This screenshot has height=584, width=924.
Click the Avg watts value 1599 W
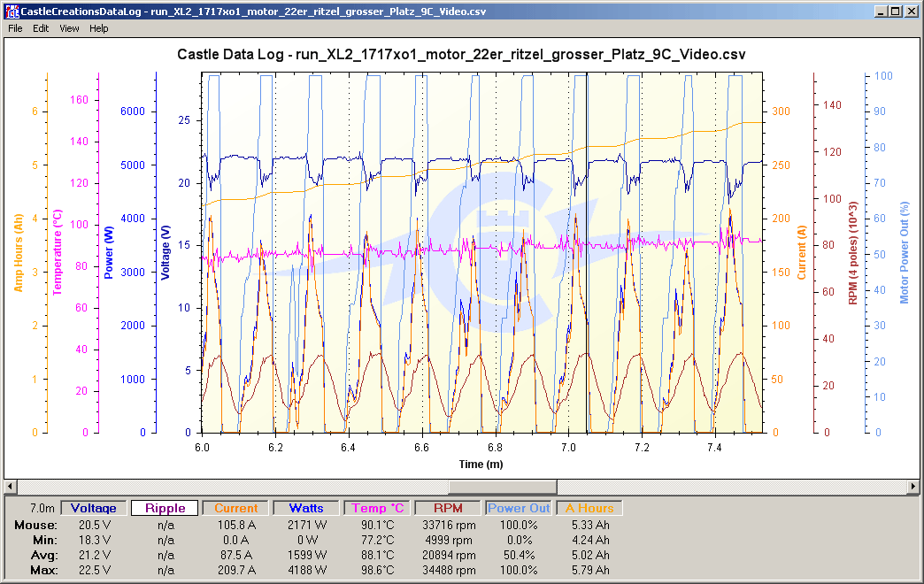(x=307, y=555)
